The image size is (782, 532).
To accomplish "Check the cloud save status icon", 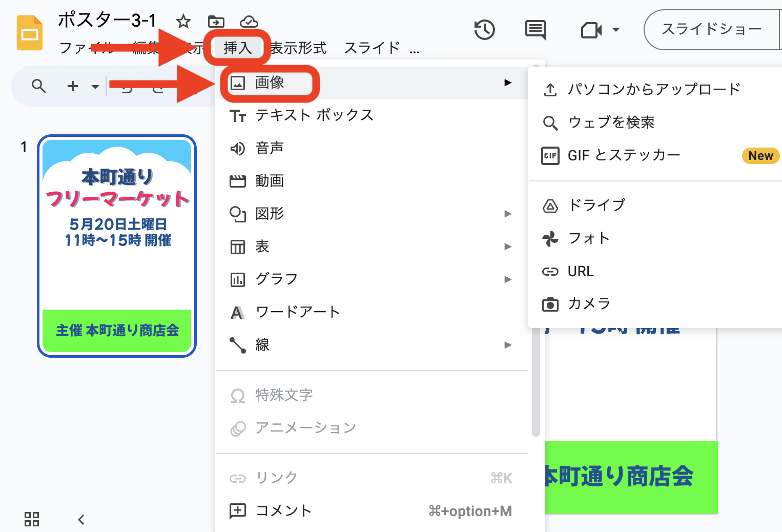I will tap(249, 22).
